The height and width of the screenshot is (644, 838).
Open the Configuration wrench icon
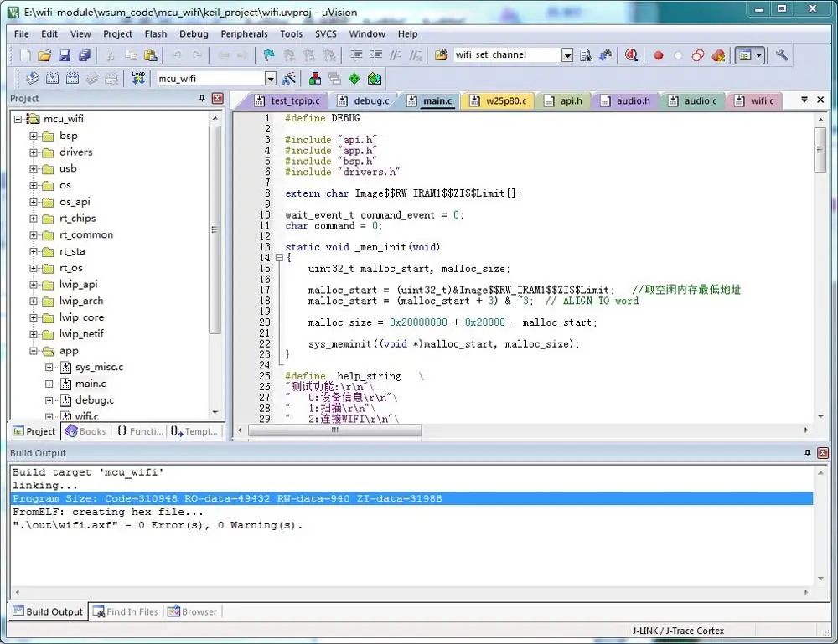coord(781,55)
